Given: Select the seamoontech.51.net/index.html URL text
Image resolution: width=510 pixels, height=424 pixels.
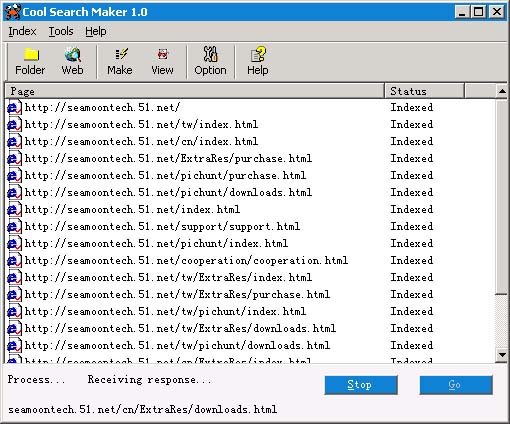Looking at the screenshot, I should 132,209.
